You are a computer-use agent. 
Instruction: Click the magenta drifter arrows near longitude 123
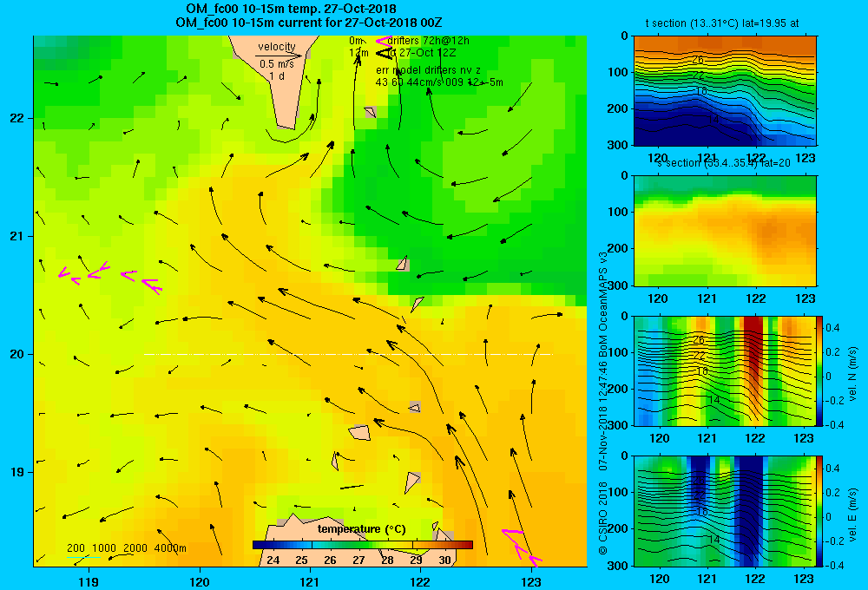tap(522, 547)
